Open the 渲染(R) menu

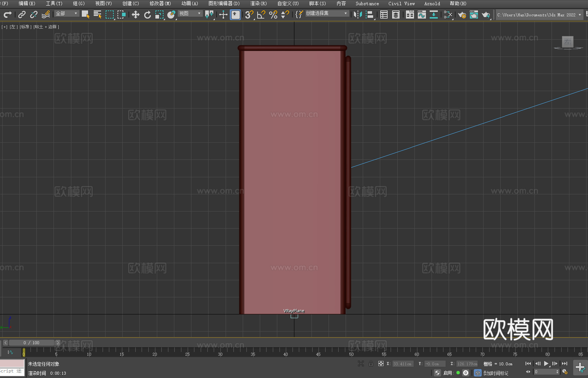(x=258, y=3)
